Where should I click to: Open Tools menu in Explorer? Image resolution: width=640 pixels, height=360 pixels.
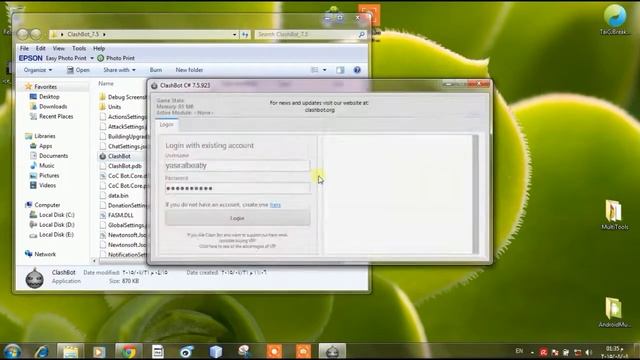click(79, 48)
